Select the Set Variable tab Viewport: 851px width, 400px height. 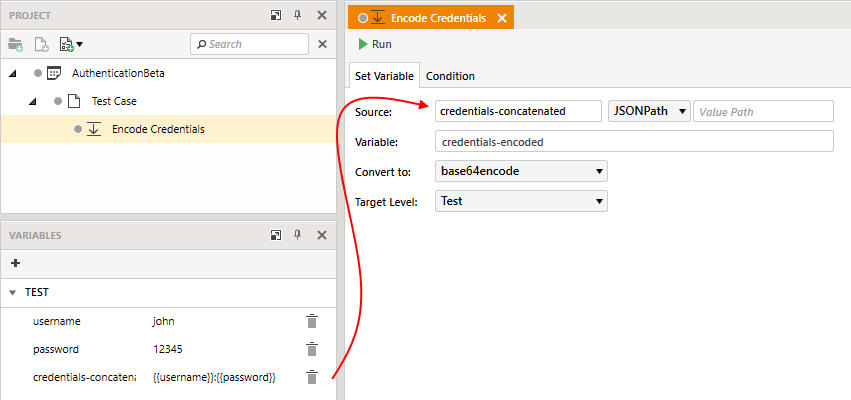[384, 76]
